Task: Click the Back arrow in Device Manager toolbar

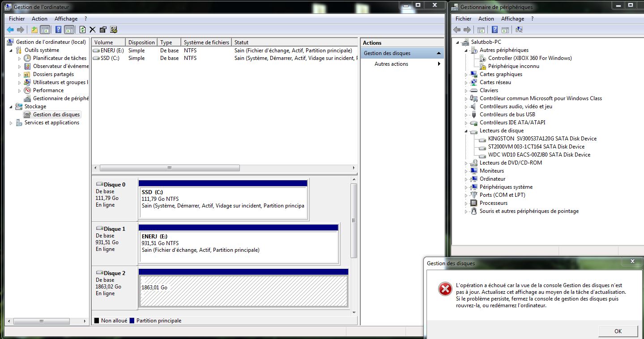Action: pyautogui.click(x=456, y=30)
